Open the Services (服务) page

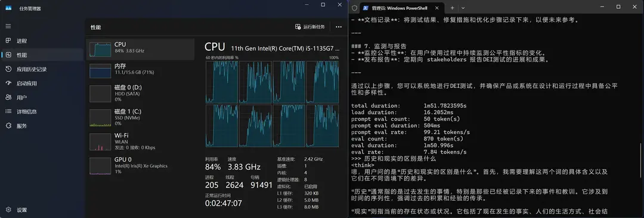click(x=42, y=126)
